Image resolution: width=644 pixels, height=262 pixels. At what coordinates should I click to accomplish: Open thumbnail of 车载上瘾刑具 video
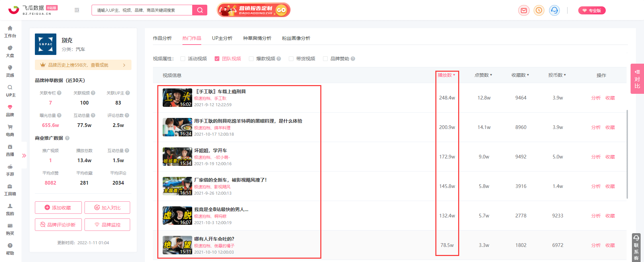[x=177, y=97]
